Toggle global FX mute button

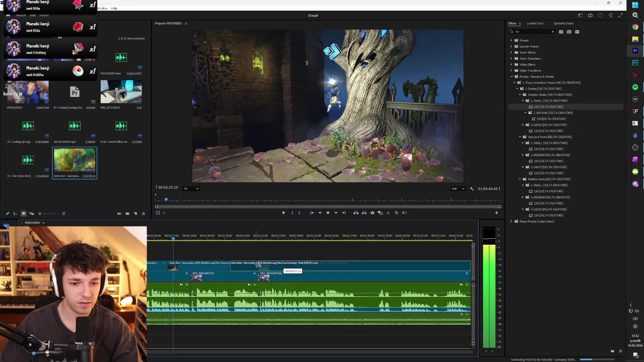[388, 213]
